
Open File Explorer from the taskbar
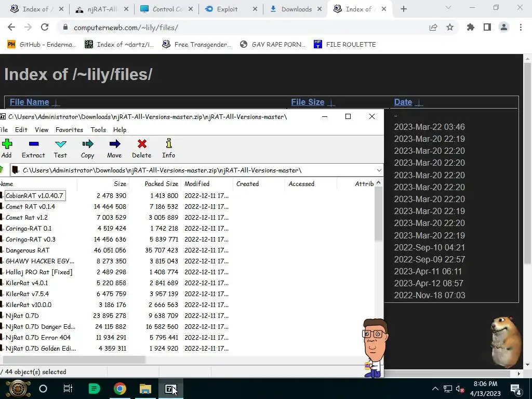pyautogui.click(x=145, y=389)
